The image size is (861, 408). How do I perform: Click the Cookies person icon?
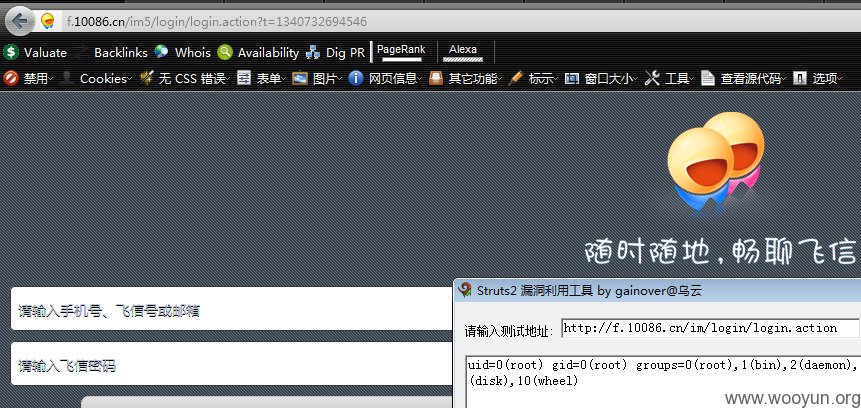tap(68, 78)
